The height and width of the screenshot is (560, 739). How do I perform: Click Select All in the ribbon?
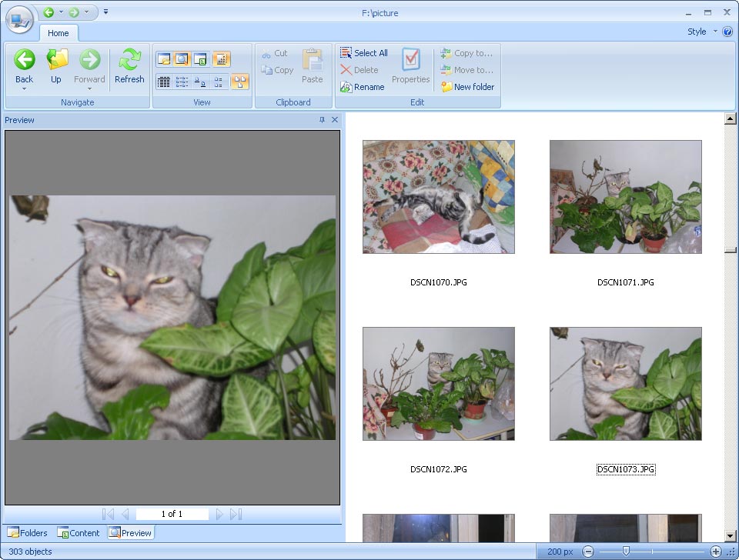point(363,53)
